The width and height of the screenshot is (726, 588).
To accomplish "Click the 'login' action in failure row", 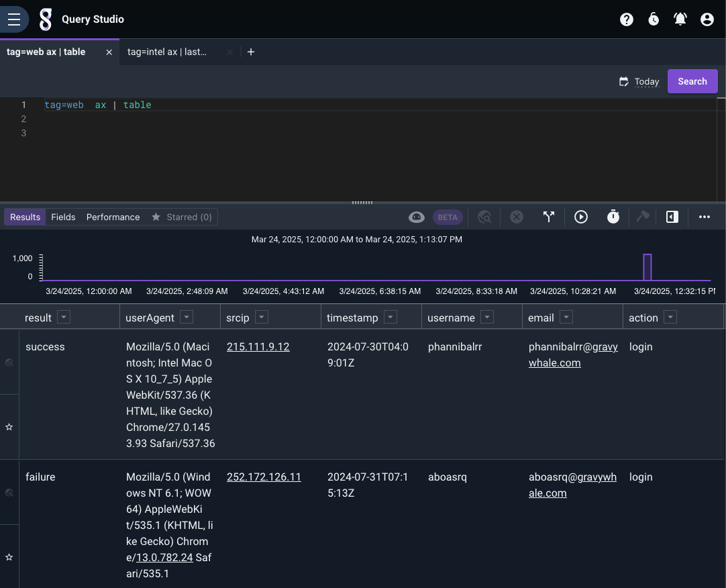I will pyautogui.click(x=641, y=477).
